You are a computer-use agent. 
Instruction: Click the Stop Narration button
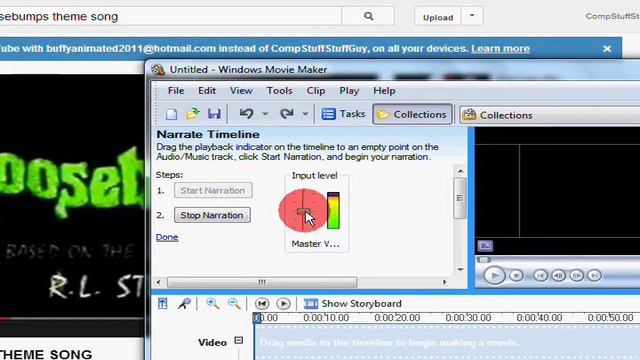[212, 215]
